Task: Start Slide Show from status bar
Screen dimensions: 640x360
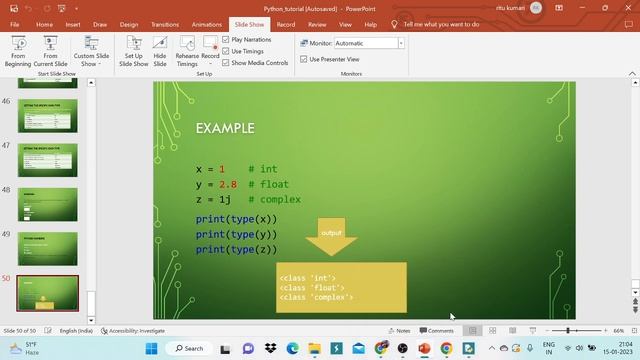Action: coord(533,331)
